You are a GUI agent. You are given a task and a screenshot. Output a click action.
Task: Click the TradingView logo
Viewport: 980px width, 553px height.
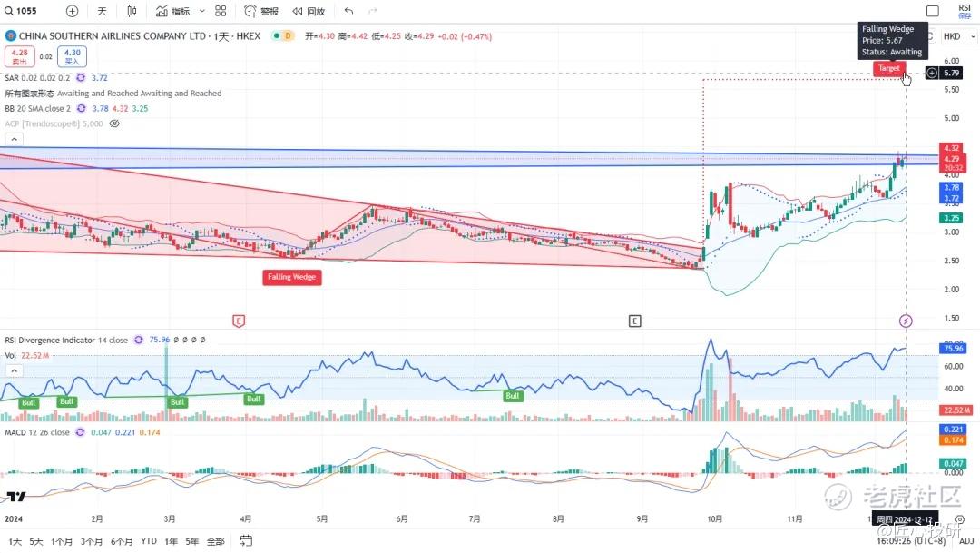[x=16, y=497]
